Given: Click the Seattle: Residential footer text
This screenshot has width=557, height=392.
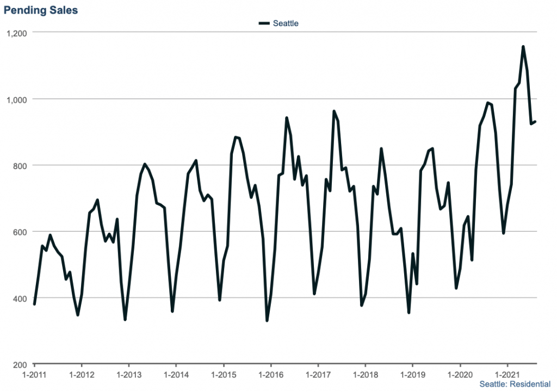Looking at the screenshot, I should (515, 384).
